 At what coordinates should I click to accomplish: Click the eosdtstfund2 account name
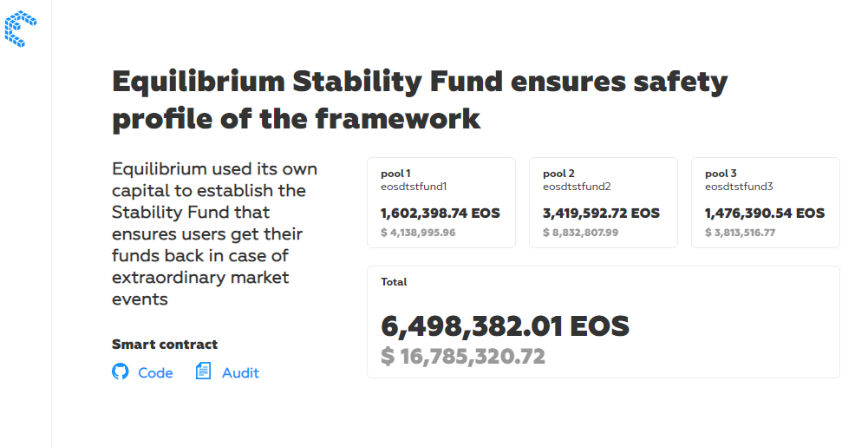click(577, 187)
